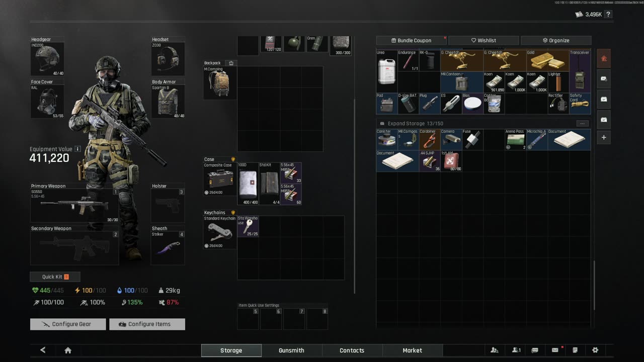Select the .44 SJHP ammo item
The height and width of the screenshot is (362, 644).
(429, 161)
